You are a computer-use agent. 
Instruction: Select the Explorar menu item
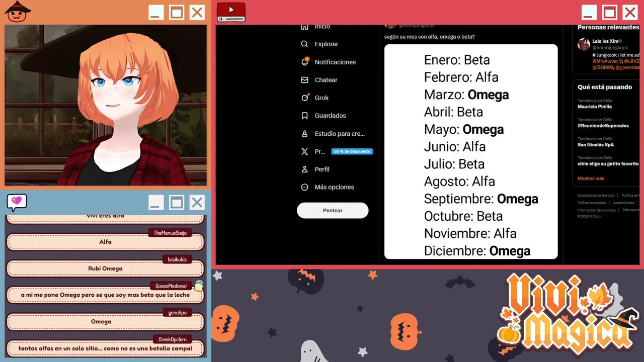[327, 44]
